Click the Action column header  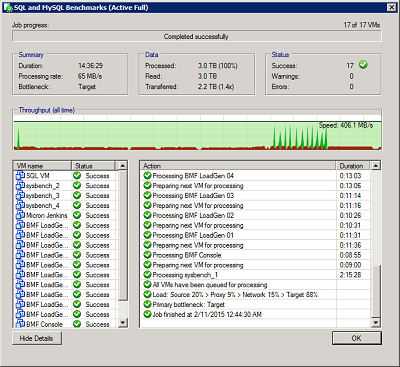238,166
